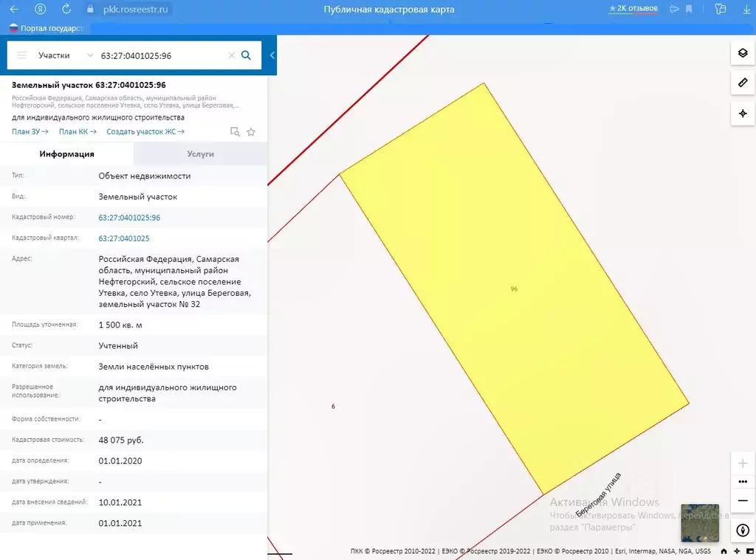This screenshot has width=756, height=560.
Task: Zoom in the map with plus button
Action: point(743,463)
